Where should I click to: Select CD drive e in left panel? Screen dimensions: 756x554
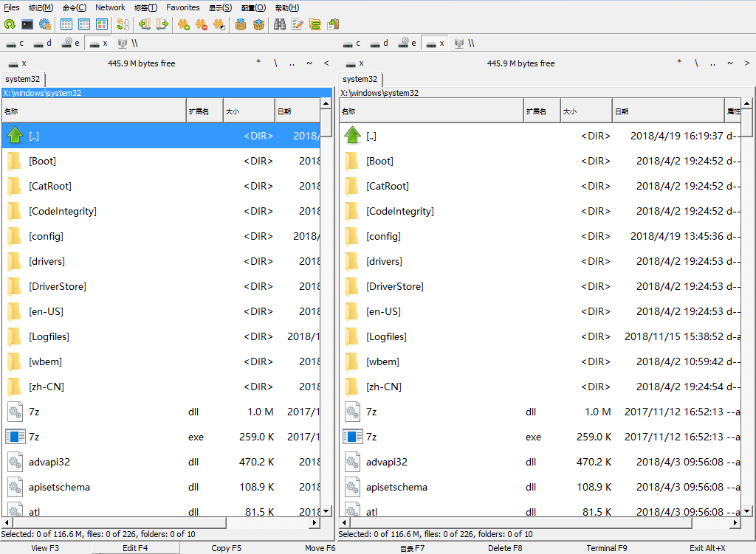(x=70, y=44)
